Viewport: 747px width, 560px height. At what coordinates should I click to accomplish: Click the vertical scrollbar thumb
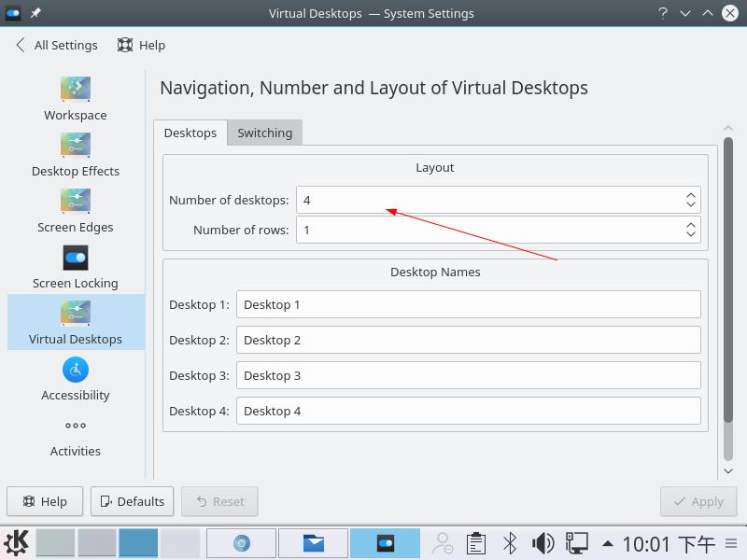pos(728,279)
